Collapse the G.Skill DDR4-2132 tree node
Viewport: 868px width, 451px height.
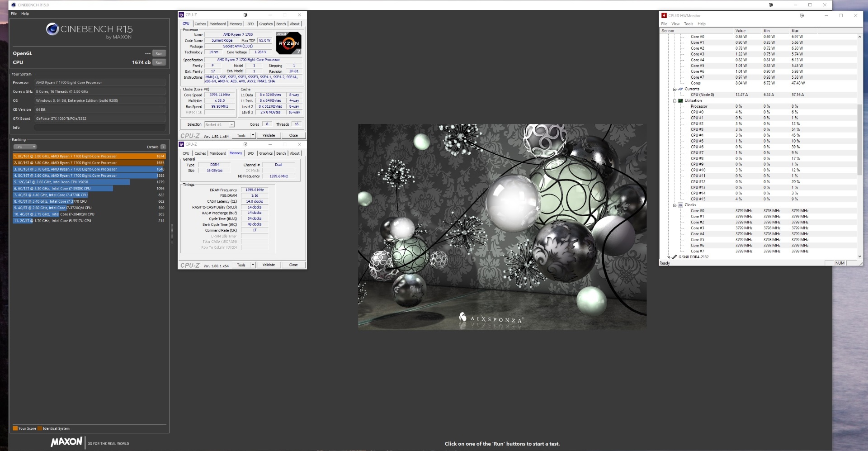[669, 257]
